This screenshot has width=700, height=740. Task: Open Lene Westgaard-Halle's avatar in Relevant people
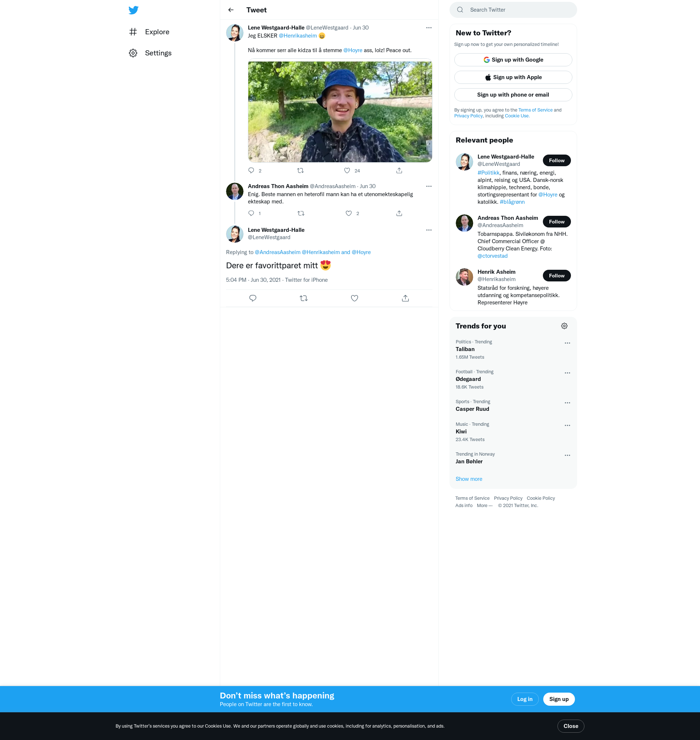coord(464,162)
